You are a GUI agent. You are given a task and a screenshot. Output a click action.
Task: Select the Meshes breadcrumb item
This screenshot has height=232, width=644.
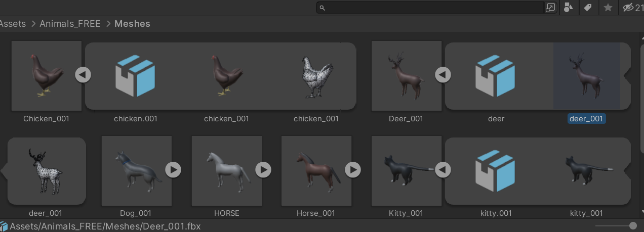coord(132,24)
